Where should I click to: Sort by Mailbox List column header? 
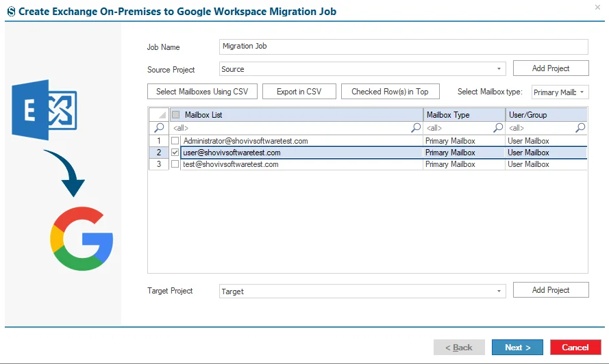[297, 114]
